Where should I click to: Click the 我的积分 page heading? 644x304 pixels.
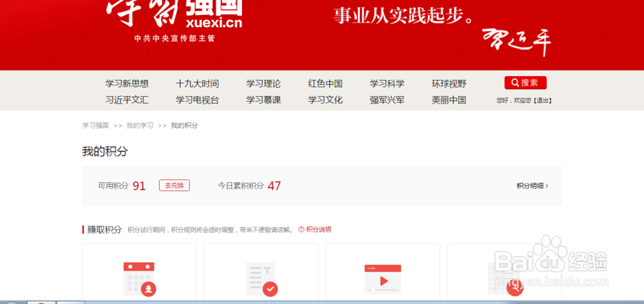[x=105, y=151]
